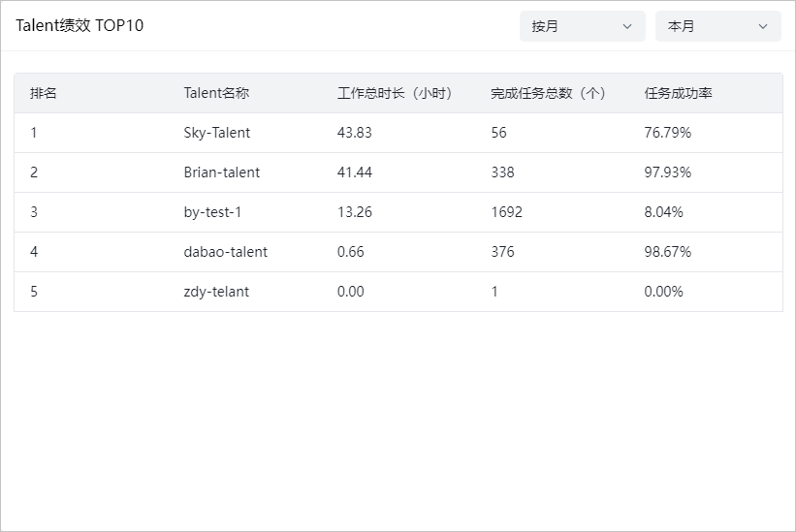Image resolution: width=796 pixels, height=532 pixels.
Task: Select the 1692 completed tasks value
Action: click(506, 212)
